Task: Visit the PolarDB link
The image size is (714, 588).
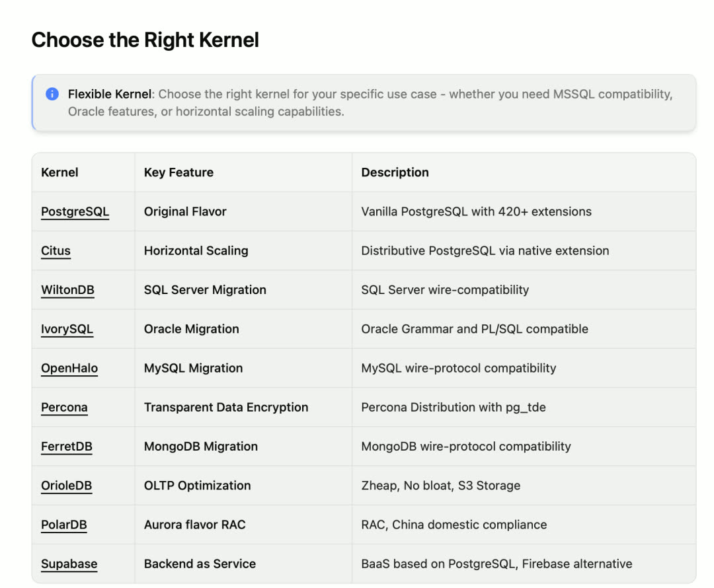Action: pyautogui.click(x=63, y=525)
